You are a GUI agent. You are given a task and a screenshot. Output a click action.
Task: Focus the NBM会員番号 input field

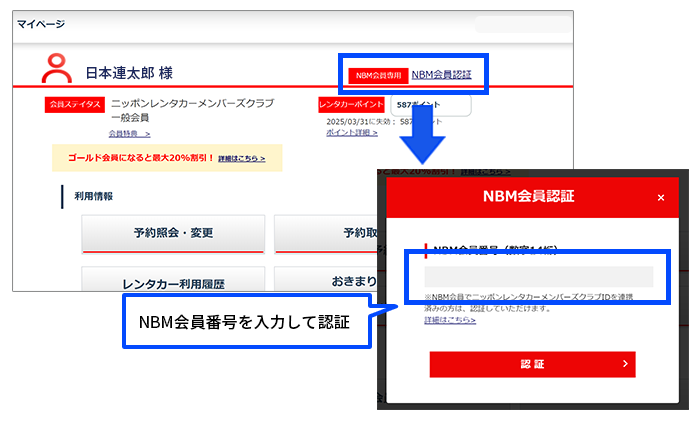pyautogui.click(x=538, y=277)
